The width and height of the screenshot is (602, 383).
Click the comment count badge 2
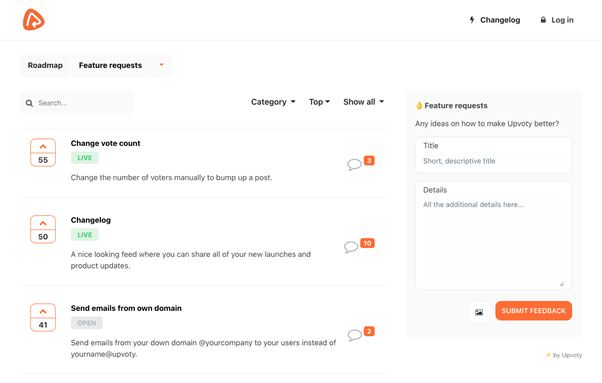[369, 331]
